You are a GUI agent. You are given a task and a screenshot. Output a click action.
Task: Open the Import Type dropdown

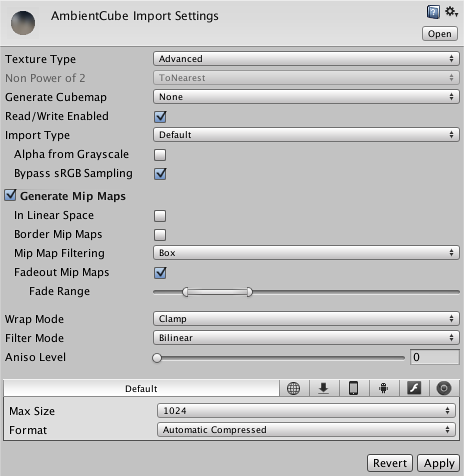306,135
